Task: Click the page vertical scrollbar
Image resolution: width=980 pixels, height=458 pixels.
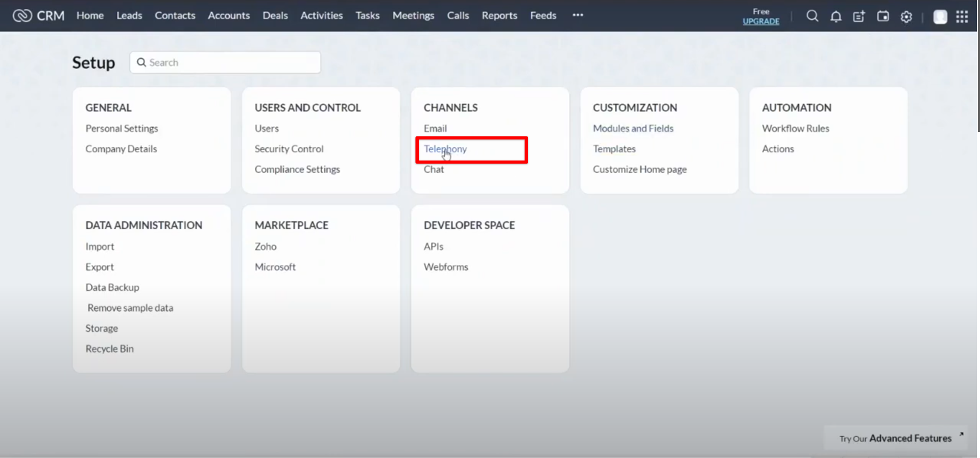Action: point(978,66)
